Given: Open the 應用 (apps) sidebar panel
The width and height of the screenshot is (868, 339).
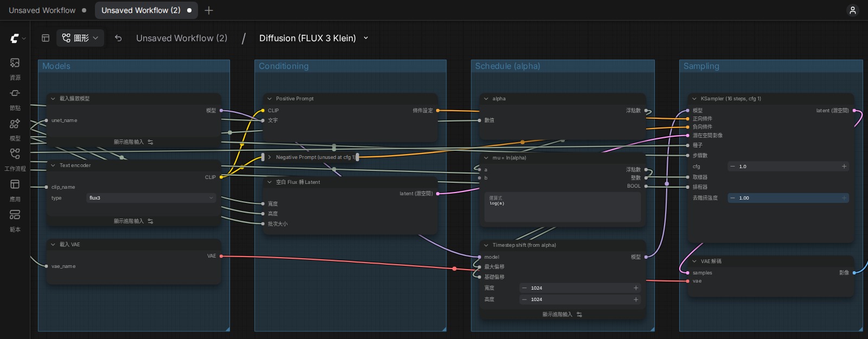Looking at the screenshot, I should click(x=15, y=190).
